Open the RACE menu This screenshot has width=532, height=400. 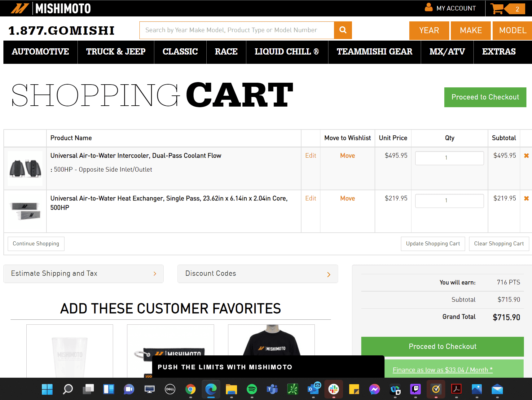(226, 52)
